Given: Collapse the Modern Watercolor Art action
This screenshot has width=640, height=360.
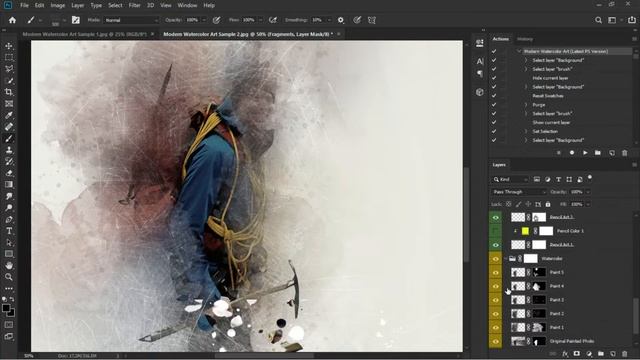Looking at the screenshot, I should coord(519,51).
